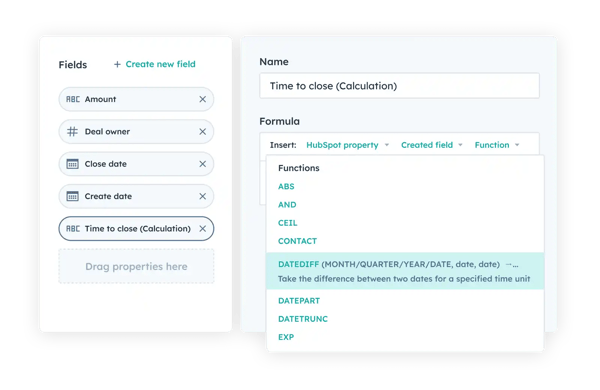
Task: Select the DATETRUNC function
Action: coord(303,319)
